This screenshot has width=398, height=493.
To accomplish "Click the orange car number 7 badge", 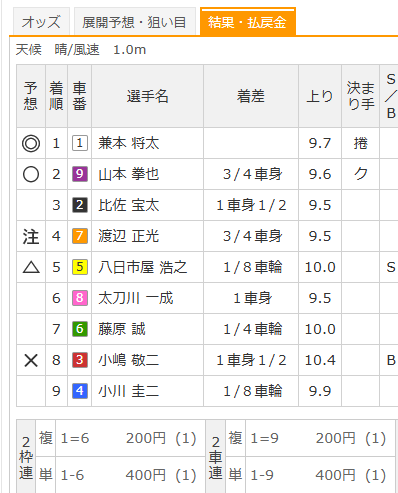I will pyautogui.click(x=80, y=236).
